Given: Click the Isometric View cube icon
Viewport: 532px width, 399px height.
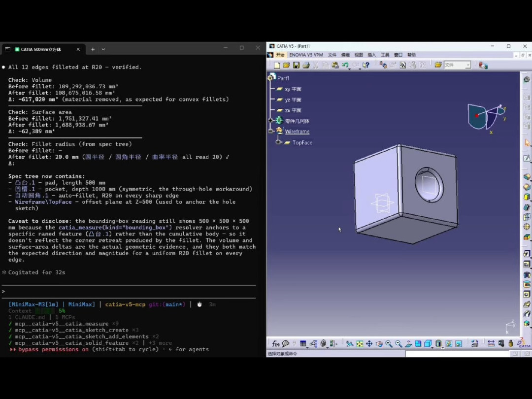Looking at the screenshot, I should [428, 344].
